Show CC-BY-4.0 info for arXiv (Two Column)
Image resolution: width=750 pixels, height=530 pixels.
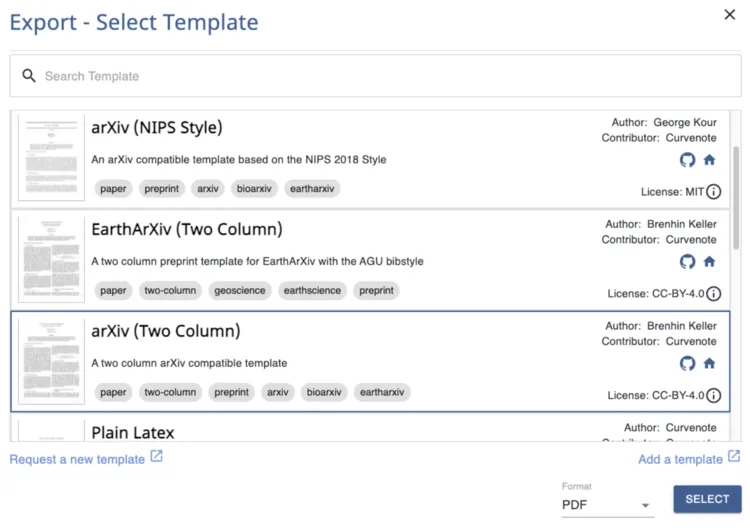coord(713,395)
